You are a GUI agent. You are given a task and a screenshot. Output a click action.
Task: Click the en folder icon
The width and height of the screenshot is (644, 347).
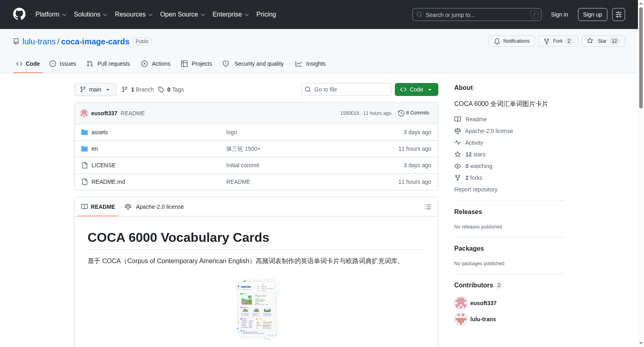85,149
